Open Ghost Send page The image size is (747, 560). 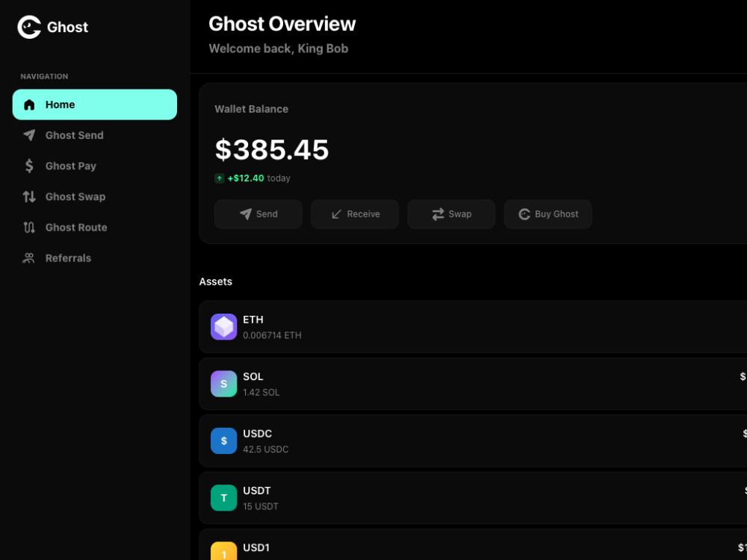coord(95,135)
